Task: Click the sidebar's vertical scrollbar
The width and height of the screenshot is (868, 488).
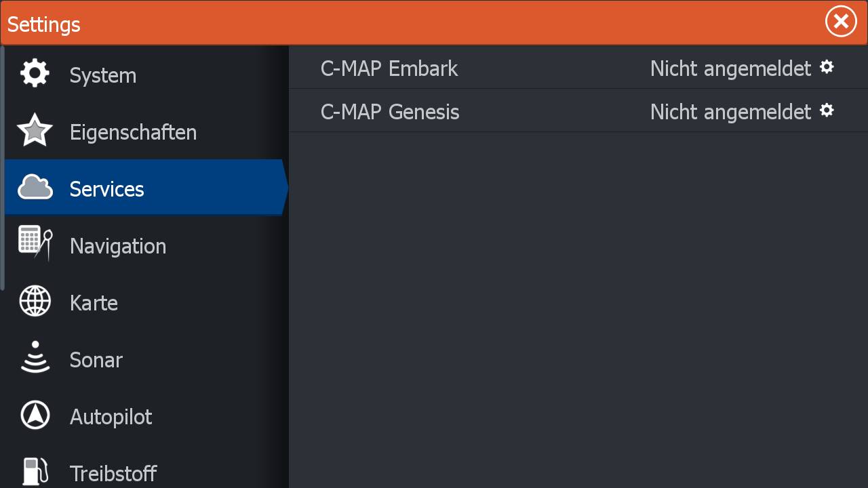Action: coord(2,168)
